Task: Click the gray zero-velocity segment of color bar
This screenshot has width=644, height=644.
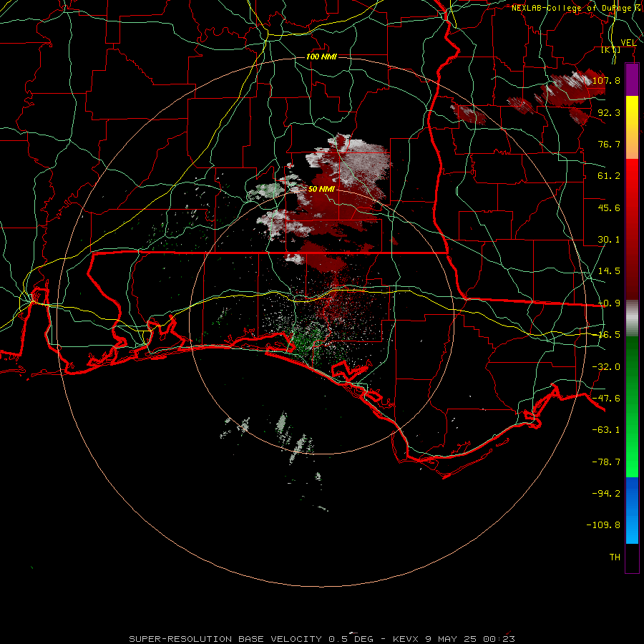Action: 632,318
